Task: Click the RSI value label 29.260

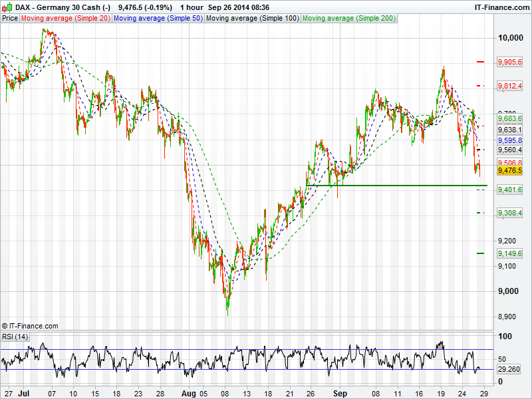Action: coord(509,369)
